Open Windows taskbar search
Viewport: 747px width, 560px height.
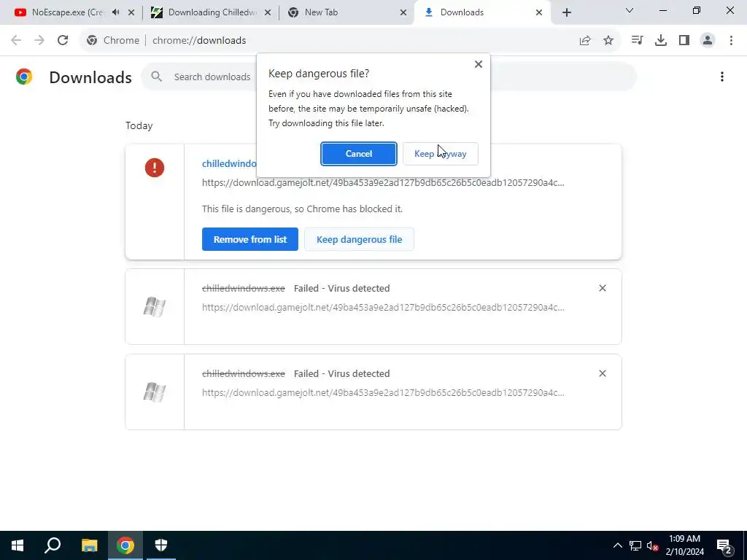coord(53,545)
